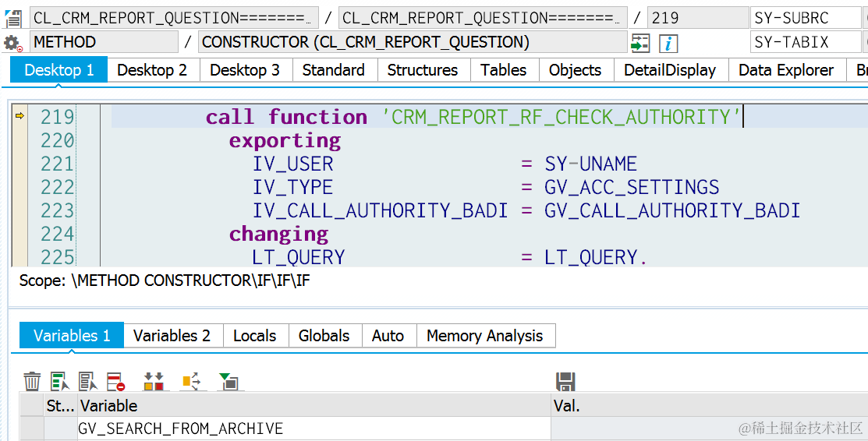Switch to Variables 2 tab
Viewport: 868px width, 441px height.
pos(172,336)
